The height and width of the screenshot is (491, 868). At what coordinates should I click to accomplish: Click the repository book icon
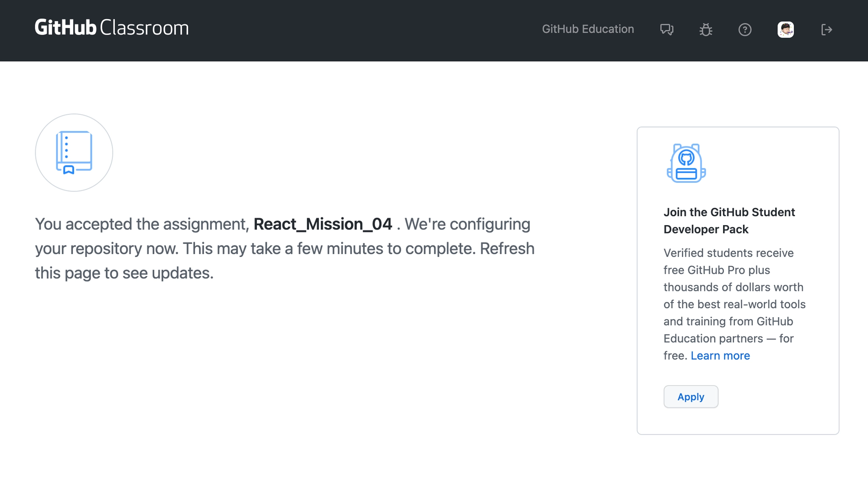(74, 153)
